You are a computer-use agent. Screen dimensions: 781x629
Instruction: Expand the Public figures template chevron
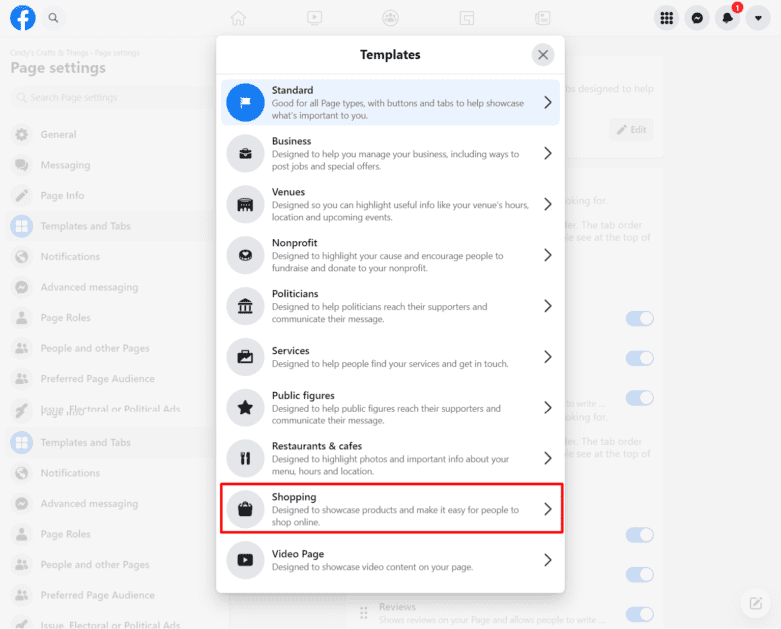coord(548,407)
